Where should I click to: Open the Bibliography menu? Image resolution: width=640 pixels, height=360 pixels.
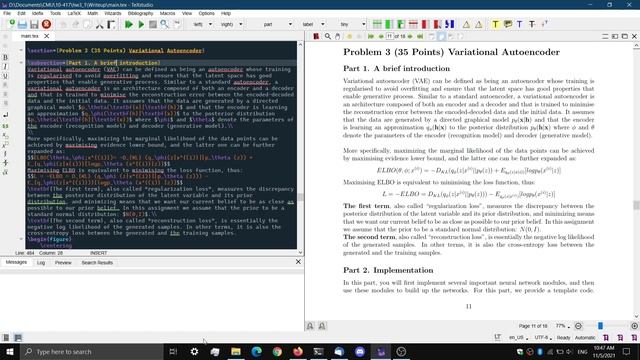coord(140,13)
